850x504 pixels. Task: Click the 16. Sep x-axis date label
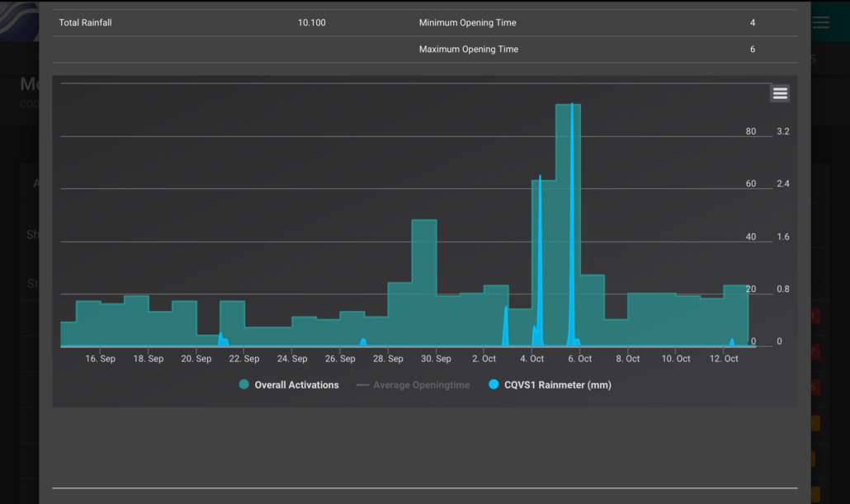pyautogui.click(x=101, y=359)
